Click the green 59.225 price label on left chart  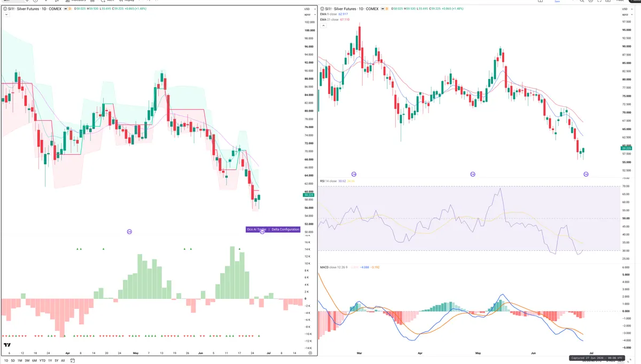[309, 195]
